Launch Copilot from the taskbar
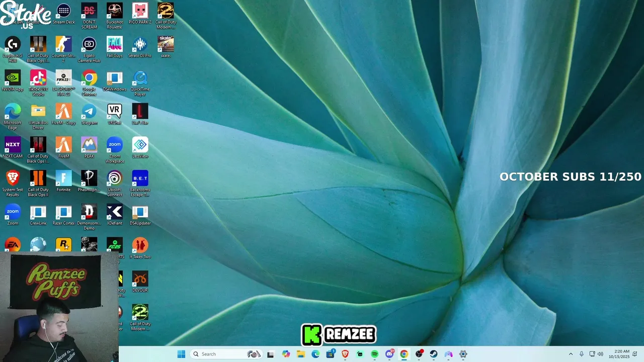 286,354
